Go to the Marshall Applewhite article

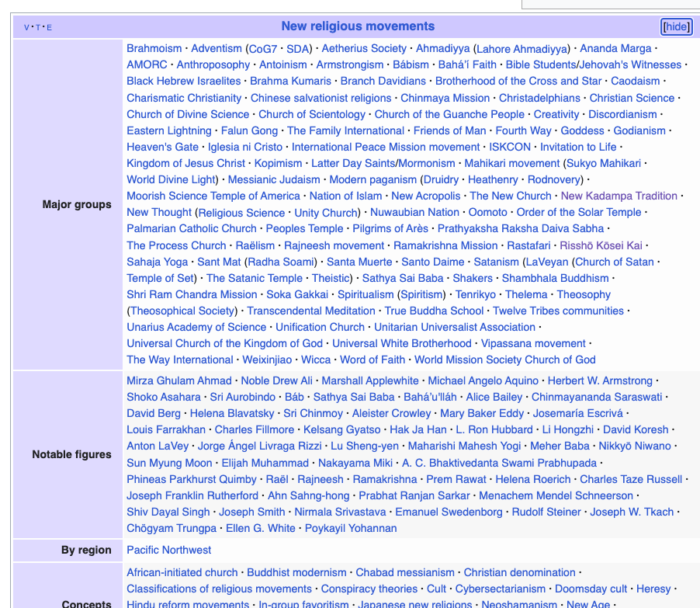[369, 380]
